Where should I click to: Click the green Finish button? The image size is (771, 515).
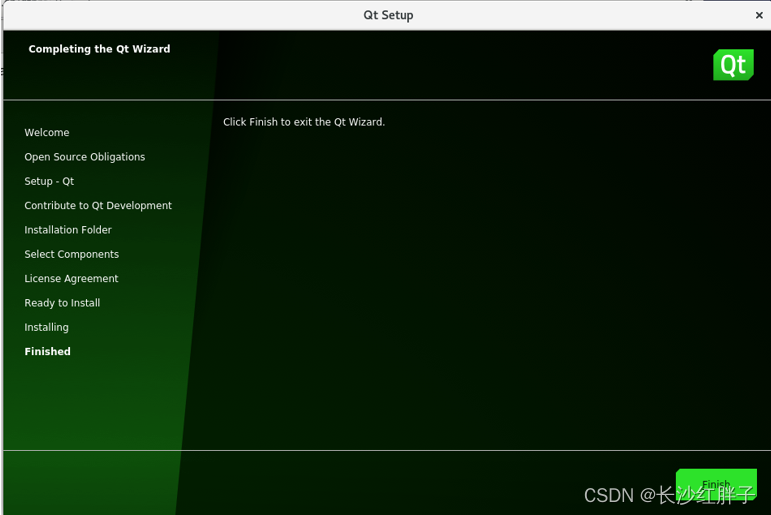716,484
